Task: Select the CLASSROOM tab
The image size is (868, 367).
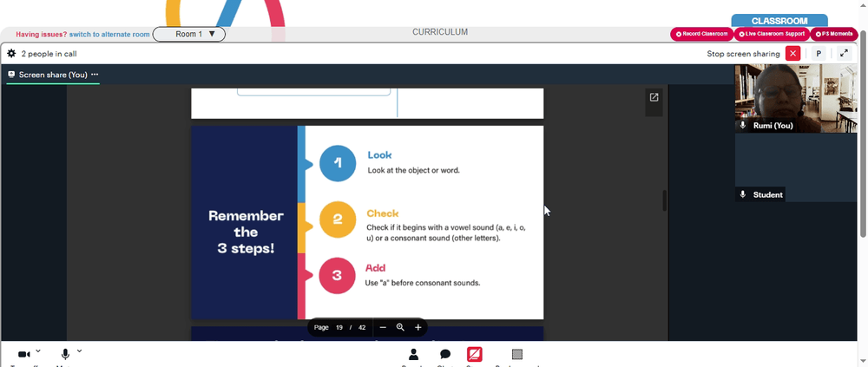Action: tap(779, 21)
